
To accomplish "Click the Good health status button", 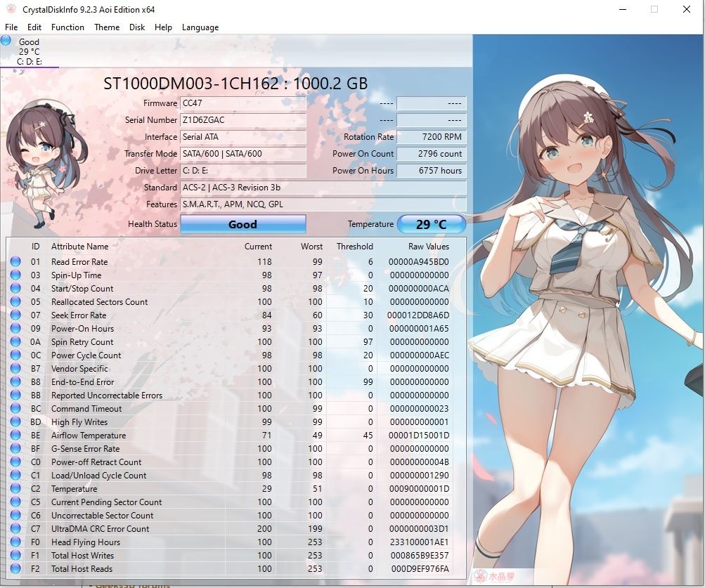I will [242, 224].
